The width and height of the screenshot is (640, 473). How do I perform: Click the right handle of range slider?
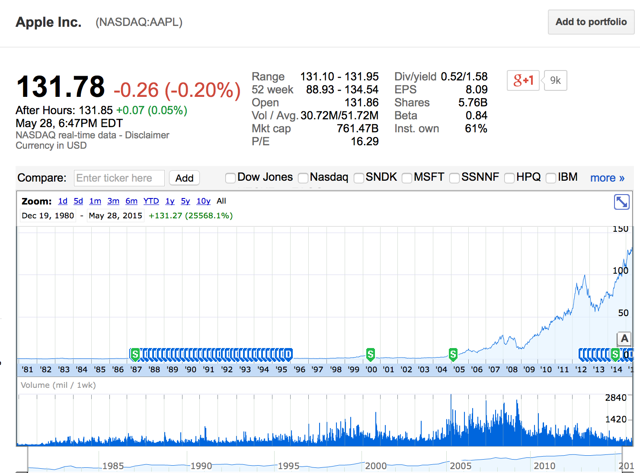pyautogui.click(x=622, y=460)
